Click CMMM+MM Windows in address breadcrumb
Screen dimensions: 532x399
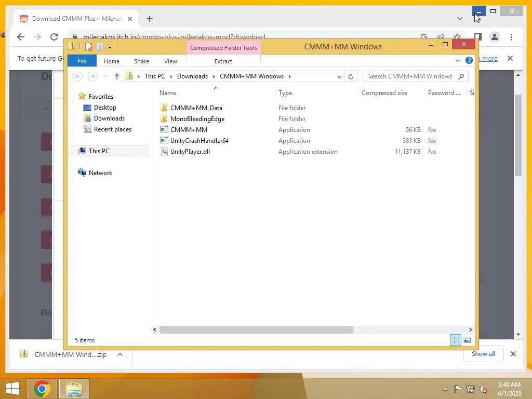251,76
